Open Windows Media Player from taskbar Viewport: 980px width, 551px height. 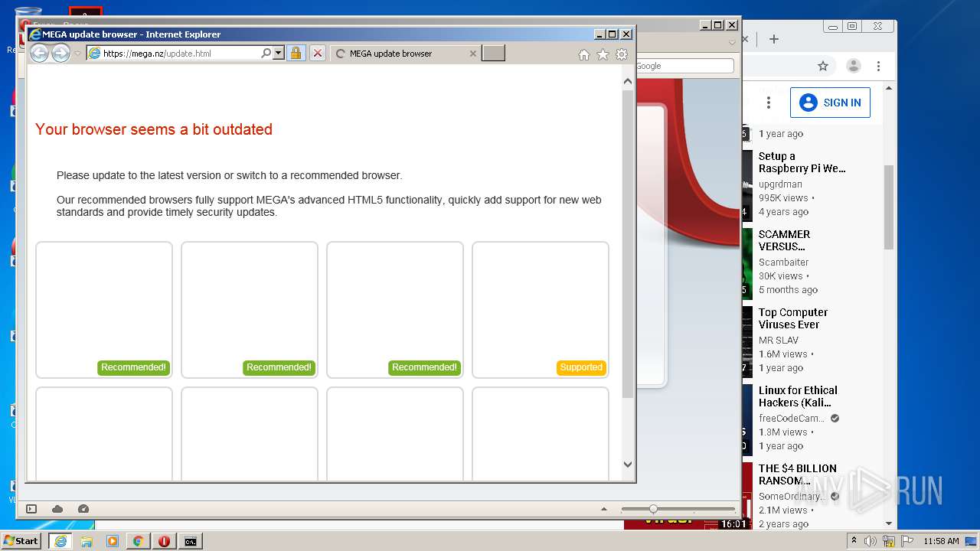click(x=113, y=541)
